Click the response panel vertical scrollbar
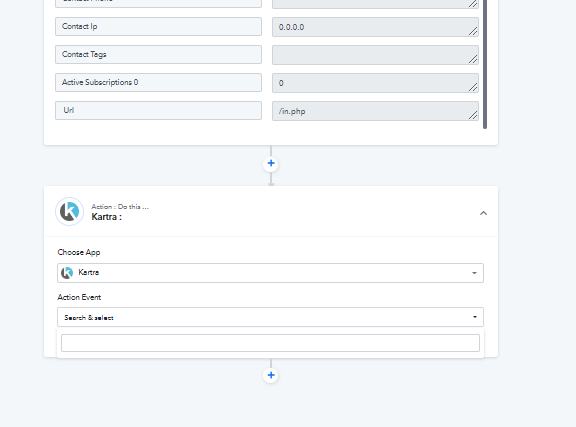The image size is (576, 427). coord(485,64)
